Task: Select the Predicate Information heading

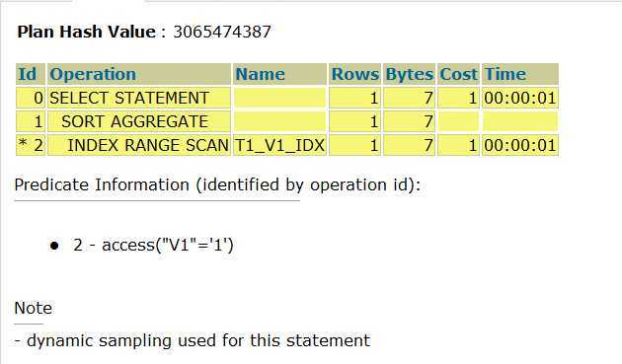Action: pos(217,184)
